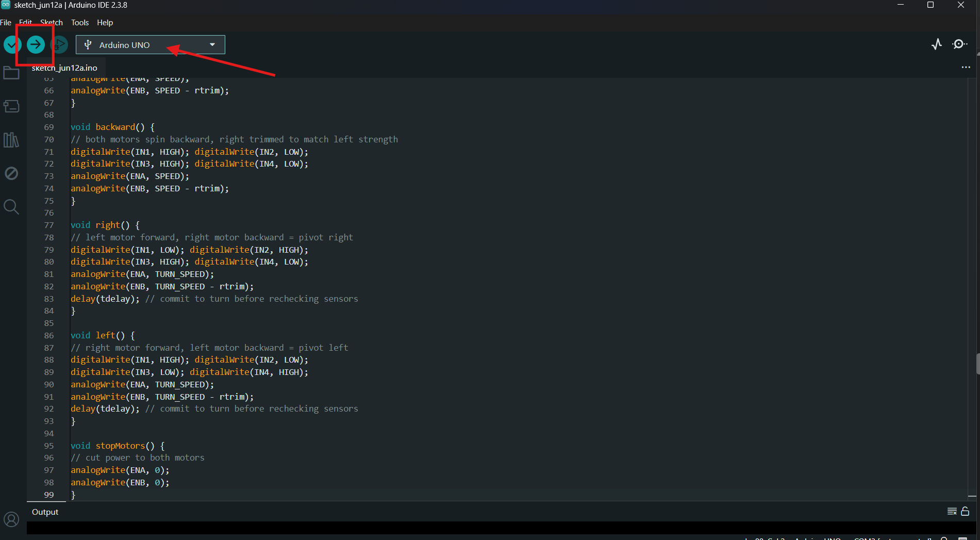Click the 'void backward() {' line
This screenshot has width=980, height=540.
click(112, 127)
